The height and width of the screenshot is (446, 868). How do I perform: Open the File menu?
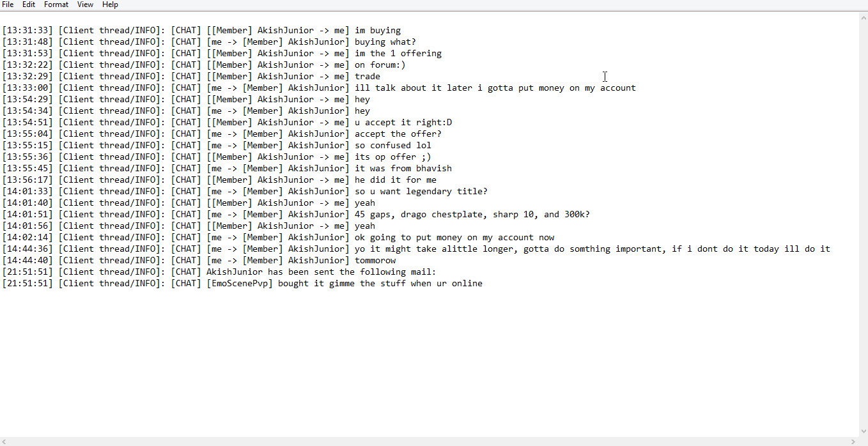(8, 4)
